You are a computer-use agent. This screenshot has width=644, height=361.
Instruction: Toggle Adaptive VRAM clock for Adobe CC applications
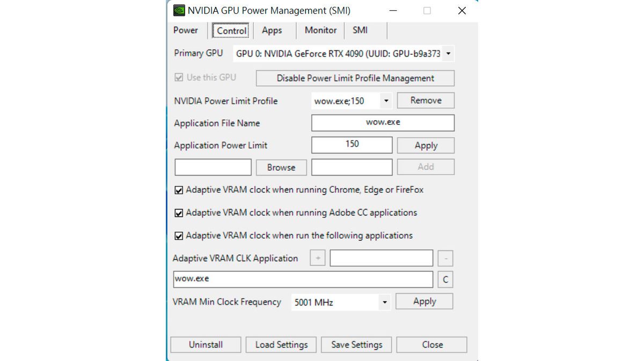coord(179,213)
